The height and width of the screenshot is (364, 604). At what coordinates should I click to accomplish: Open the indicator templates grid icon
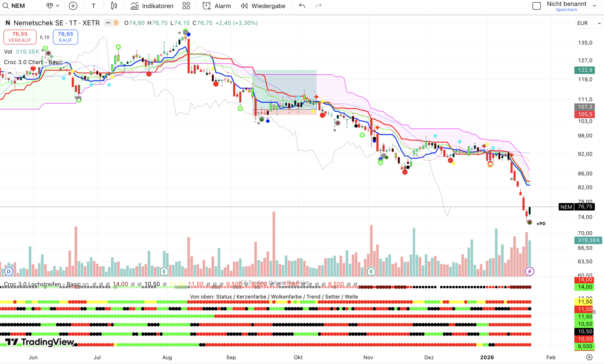click(186, 6)
